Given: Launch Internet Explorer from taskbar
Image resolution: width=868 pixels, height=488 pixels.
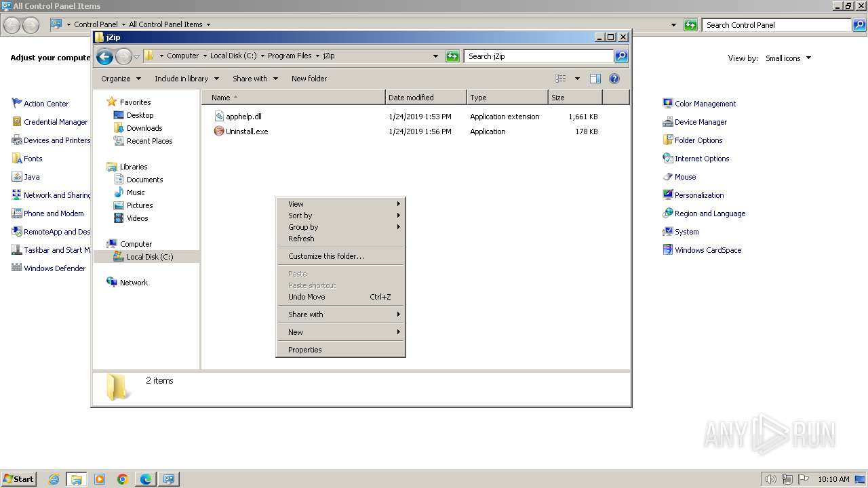Looking at the screenshot, I should tap(54, 479).
